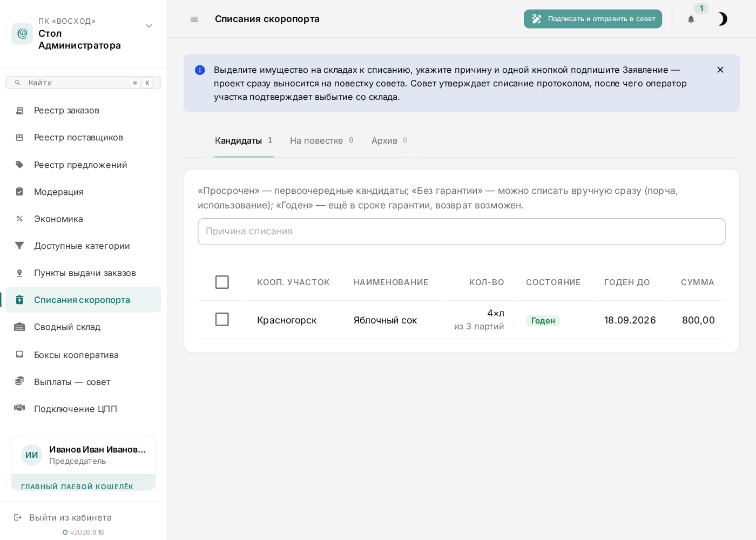Click the magnifier search icon

click(17, 83)
